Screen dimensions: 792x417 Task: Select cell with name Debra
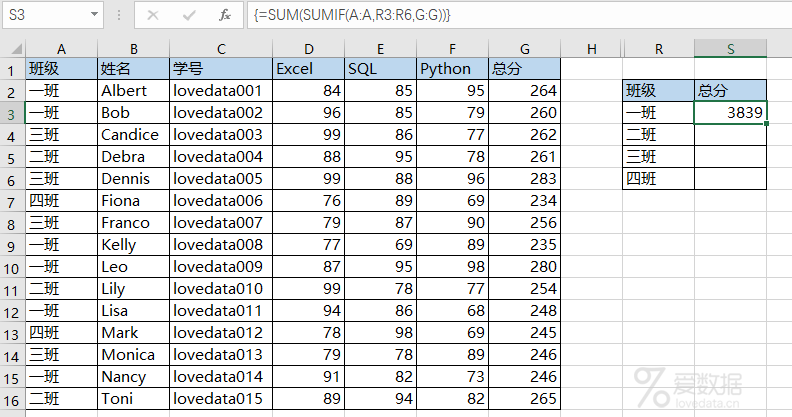point(133,157)
